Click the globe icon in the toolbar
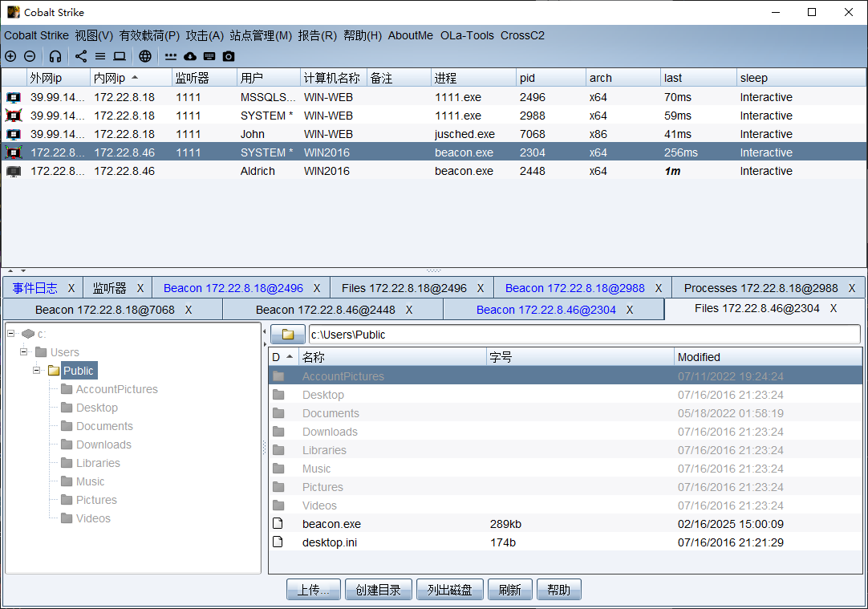 pyautogui.click(x=145, y=56)
